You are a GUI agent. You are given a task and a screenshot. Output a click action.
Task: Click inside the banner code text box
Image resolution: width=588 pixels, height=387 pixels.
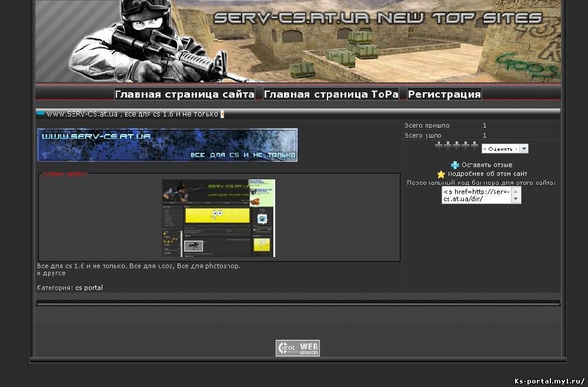click(476, 195)
